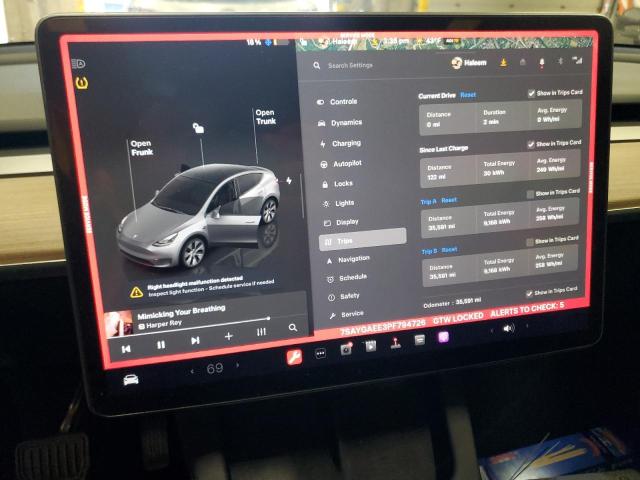Increase cabin temperature right arrow
Image resolution: width=640 pixels, height=480 pixels.
pos(238,365)
